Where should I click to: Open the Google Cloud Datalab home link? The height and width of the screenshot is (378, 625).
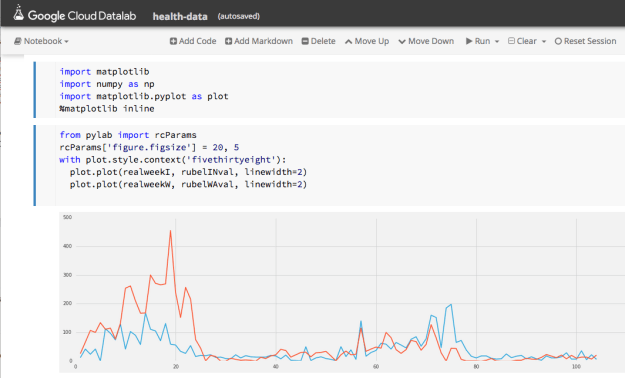pos(75,15)
